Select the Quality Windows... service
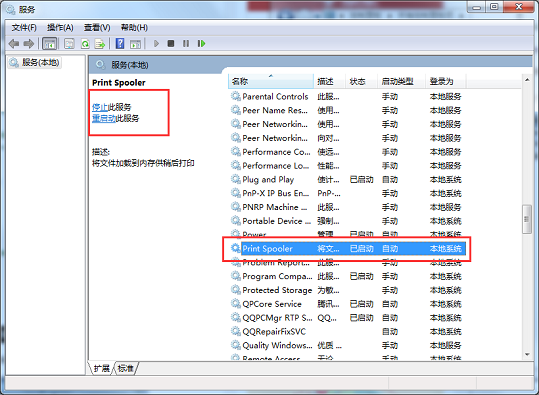 (347, 345)
